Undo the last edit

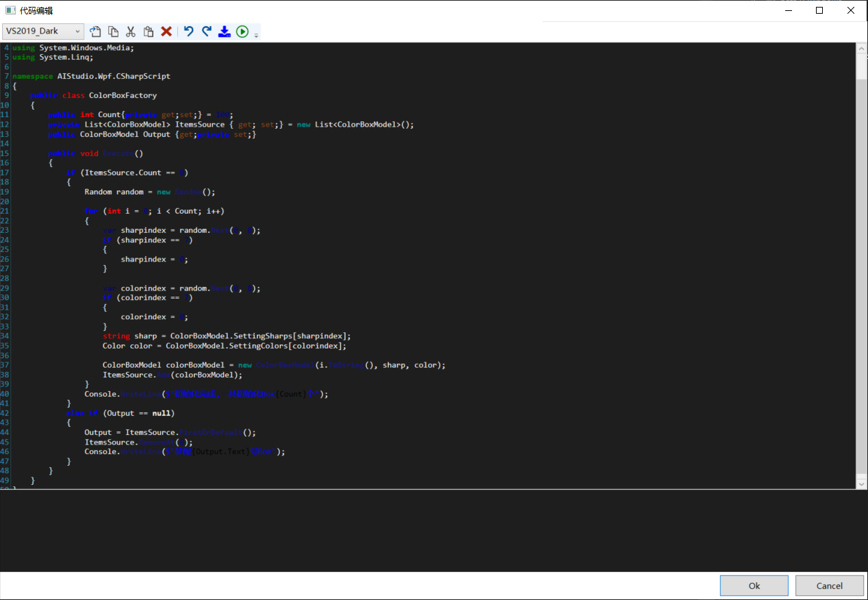[x=189, y=32]
